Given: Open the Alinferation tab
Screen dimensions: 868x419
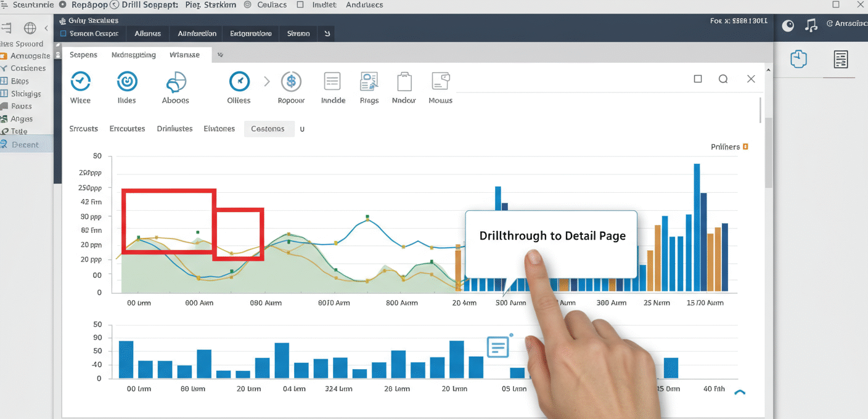Looking at the screenshot, I should pyautogui.click(x=197, y=33).
